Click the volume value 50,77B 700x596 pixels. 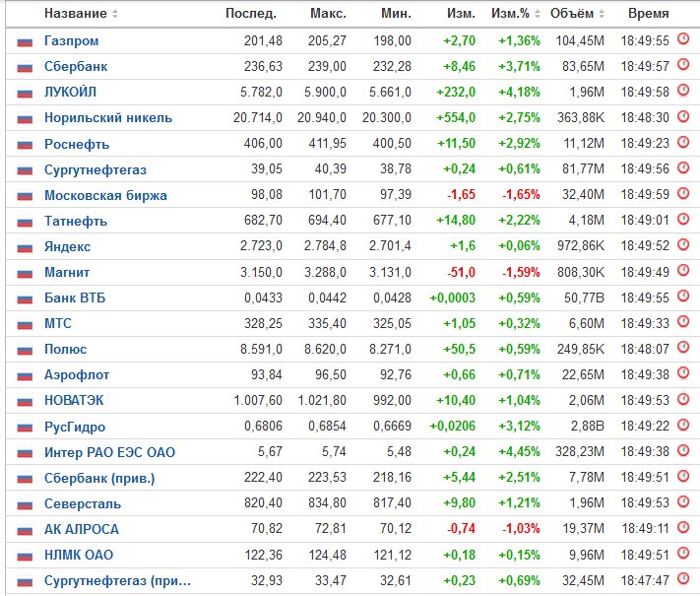tap(584, 298)
